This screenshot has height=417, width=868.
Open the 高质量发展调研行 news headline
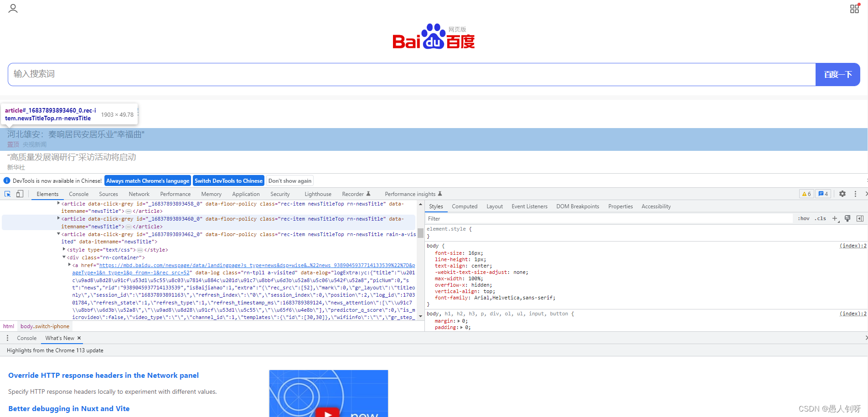[72, 157]
